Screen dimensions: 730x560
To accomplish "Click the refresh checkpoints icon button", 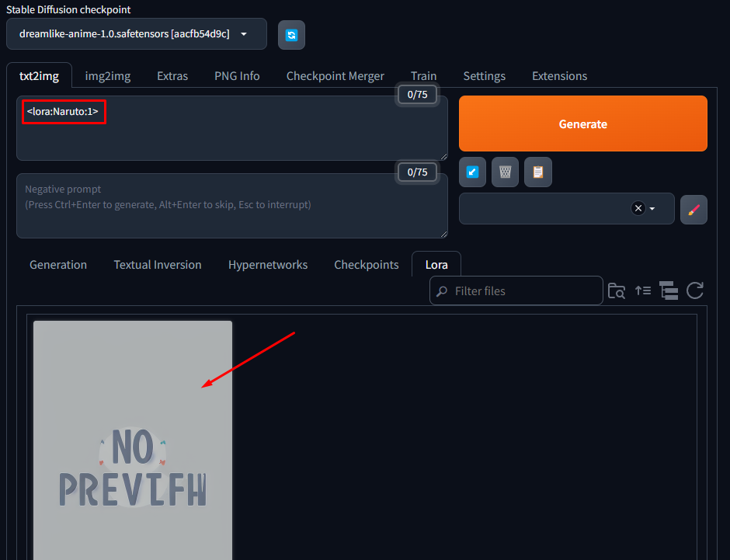I will pos(291,35).
